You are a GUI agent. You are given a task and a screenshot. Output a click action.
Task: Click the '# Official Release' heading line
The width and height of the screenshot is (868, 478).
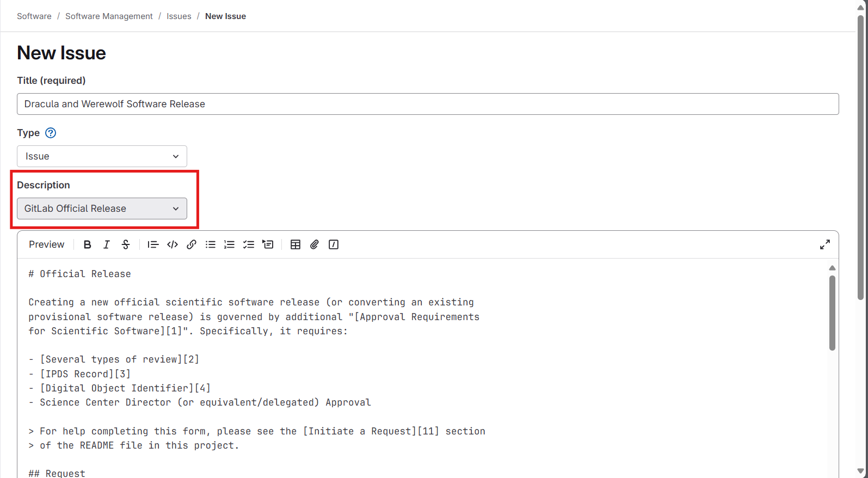coord(79,274)
